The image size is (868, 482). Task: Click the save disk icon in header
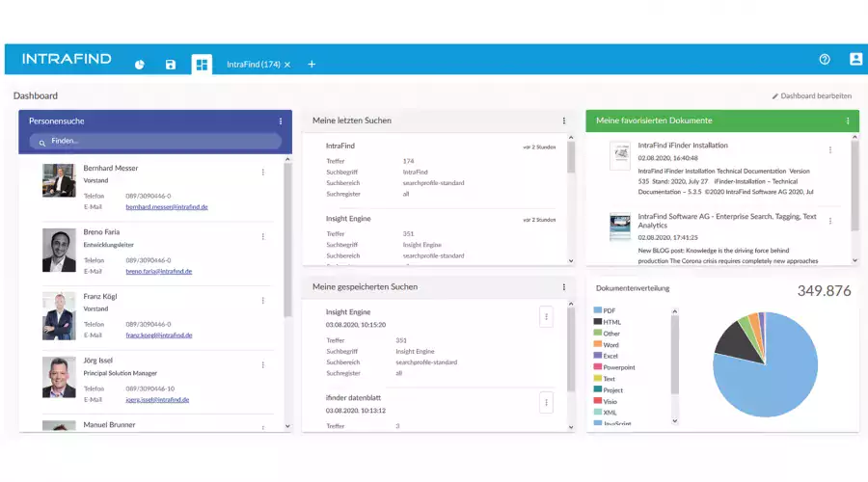coord(171,65)
